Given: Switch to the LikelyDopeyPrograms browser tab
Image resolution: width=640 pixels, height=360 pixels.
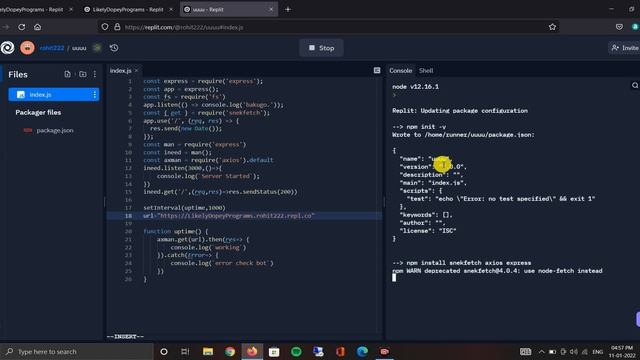Looking at the screenshot, I should [128, 9].
